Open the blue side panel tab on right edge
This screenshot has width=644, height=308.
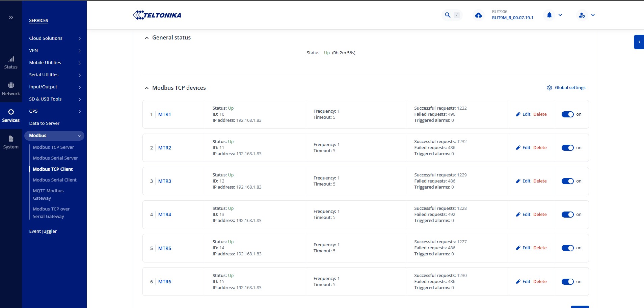(x=639, y=42)
